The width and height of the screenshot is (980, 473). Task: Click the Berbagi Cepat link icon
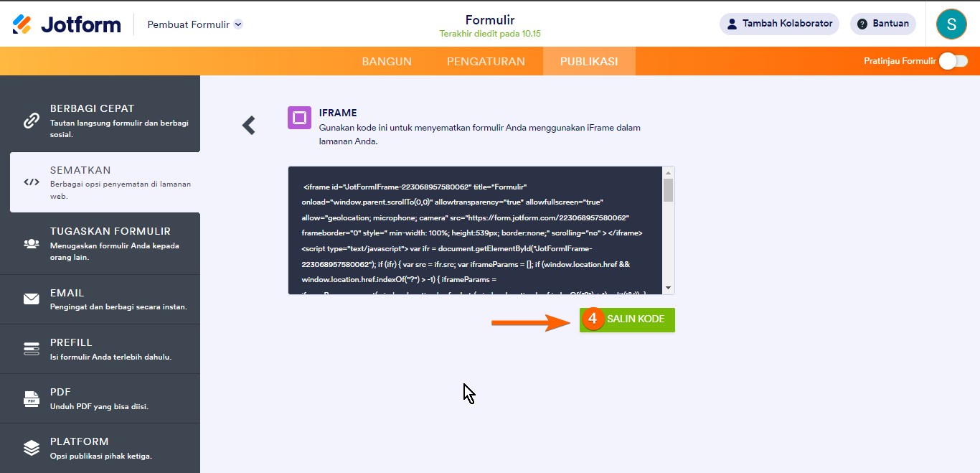coord(32,121)
